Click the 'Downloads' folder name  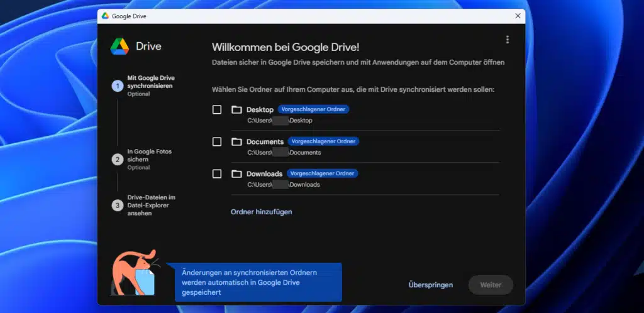click(x=265, y=173)
